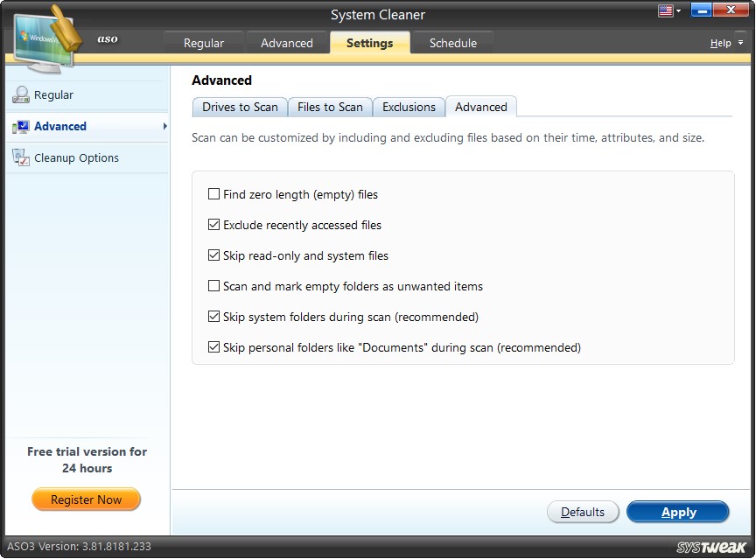Open the Help dropdown menu
Image resolution: width=756 pixels, height=559 pixels.
723,42
